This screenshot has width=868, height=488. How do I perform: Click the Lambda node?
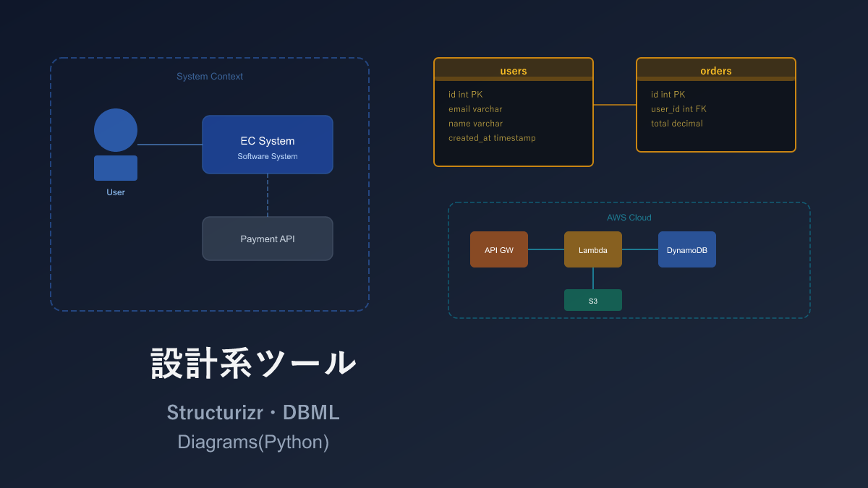pos(593,249)
